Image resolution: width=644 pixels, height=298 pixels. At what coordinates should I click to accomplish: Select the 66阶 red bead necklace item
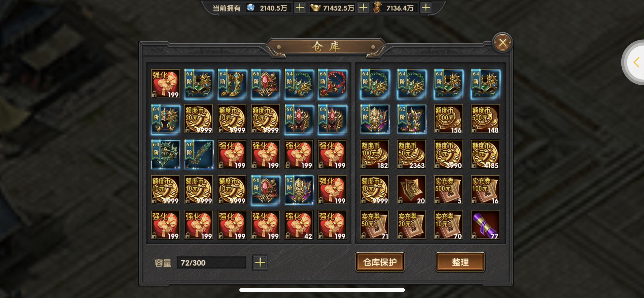click(x=332, y=83)
